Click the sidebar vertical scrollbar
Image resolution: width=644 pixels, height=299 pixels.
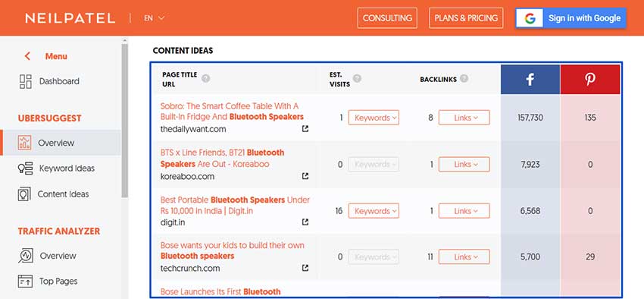(125, 119)
